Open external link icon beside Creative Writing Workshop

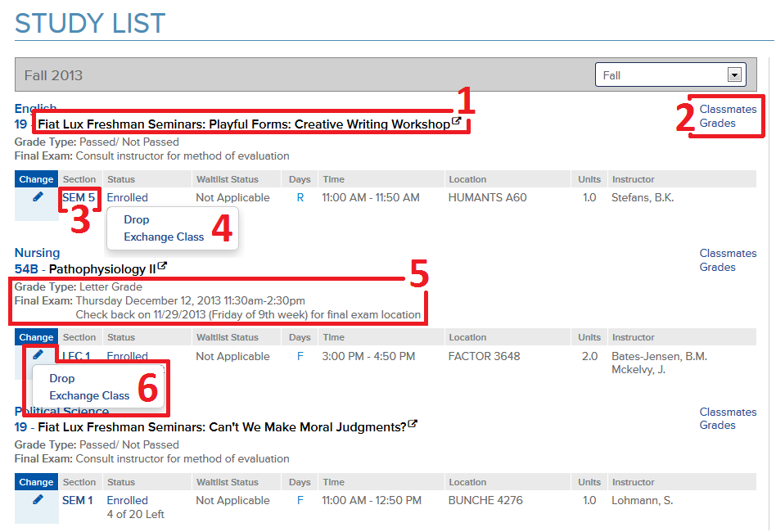[457, 123]
